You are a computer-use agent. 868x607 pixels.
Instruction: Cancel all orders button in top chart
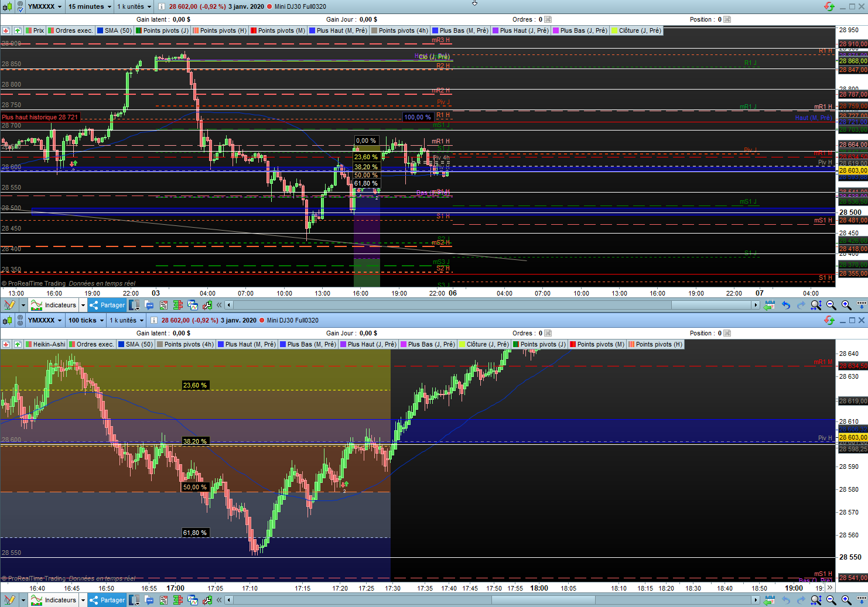click(x=548, y=19)
